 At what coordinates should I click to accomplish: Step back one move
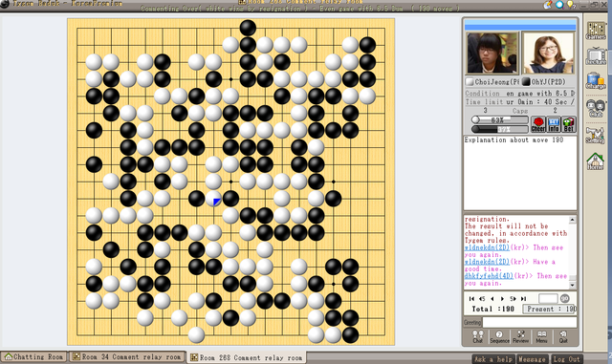492,298
